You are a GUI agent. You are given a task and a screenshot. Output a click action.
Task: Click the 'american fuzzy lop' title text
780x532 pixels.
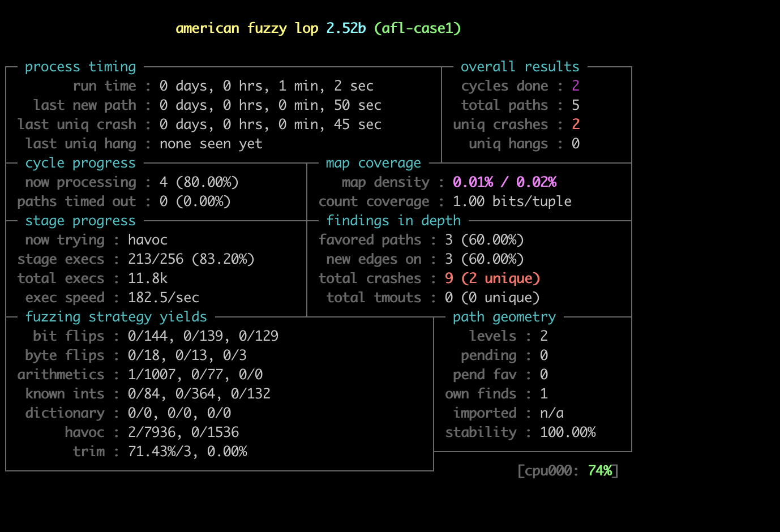(247, 28)
